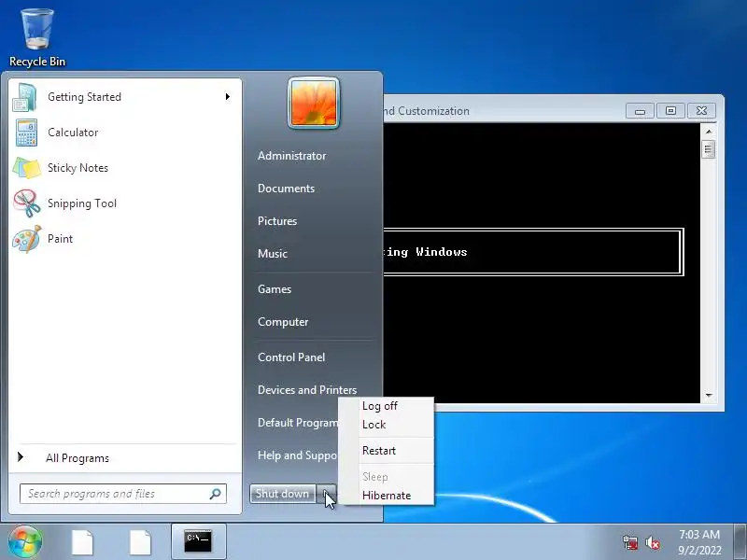Open the shut down options arrow
747x560 pixels.
[x=327, y=494]
